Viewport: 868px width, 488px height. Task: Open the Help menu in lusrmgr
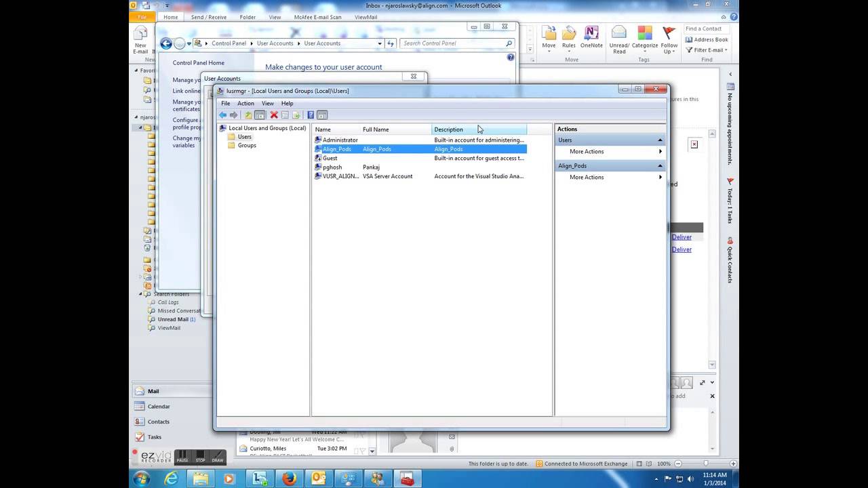click(x=288, y=104)
